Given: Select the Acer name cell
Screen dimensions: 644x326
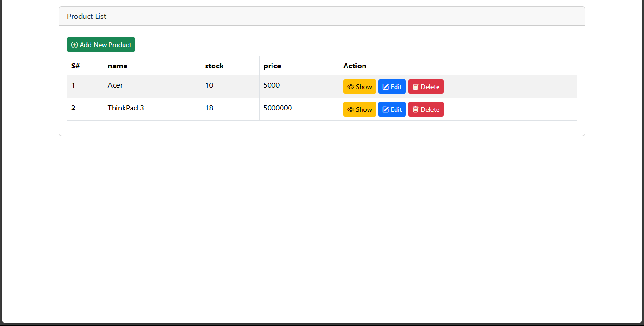Looking at the screenshot, I should (152, 87).
